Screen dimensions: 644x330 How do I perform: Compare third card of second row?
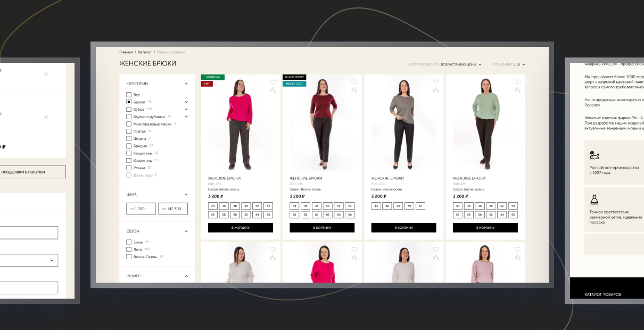coord(436,257)
